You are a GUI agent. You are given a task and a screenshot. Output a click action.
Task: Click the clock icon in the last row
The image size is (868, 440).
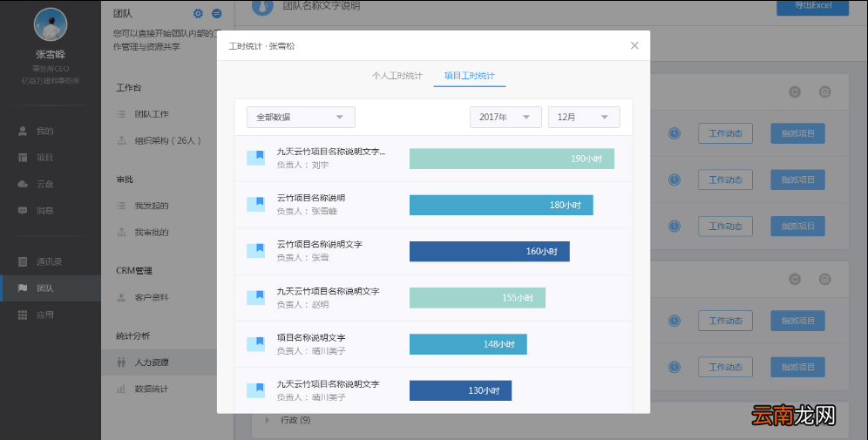coord(675,367)
